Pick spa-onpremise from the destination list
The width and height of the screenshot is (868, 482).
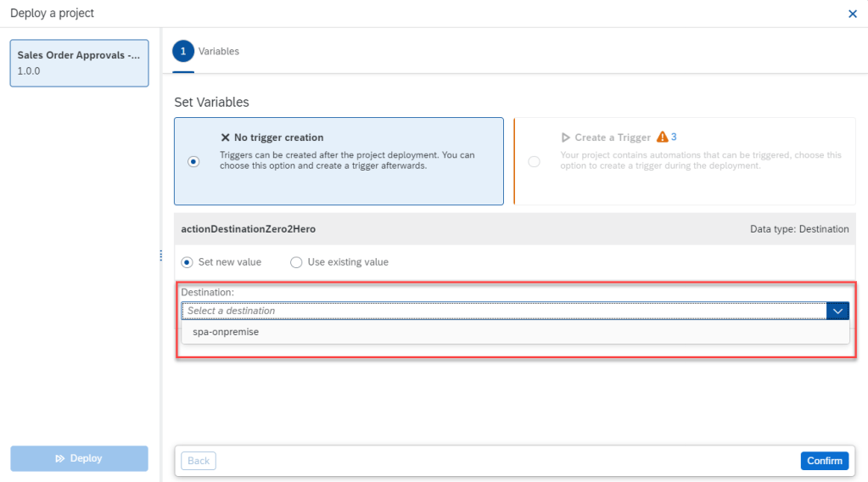point(226,332)
